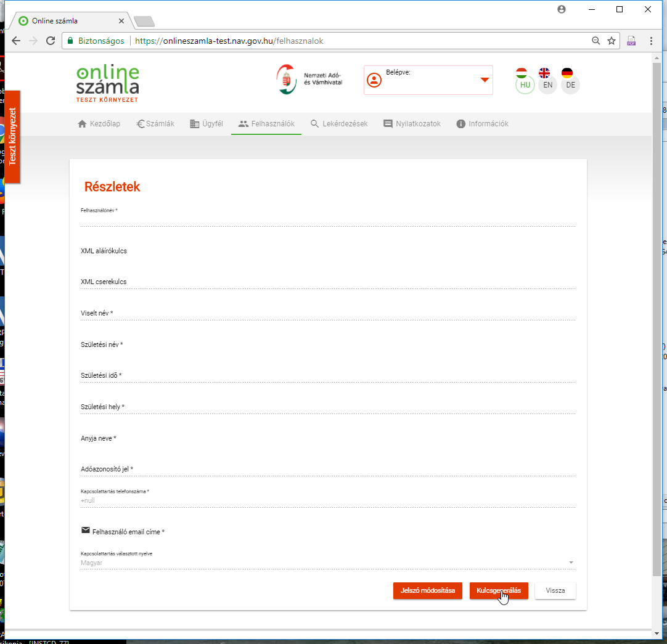
Task: Open the Információk menu item
Action: pos(483,124)
